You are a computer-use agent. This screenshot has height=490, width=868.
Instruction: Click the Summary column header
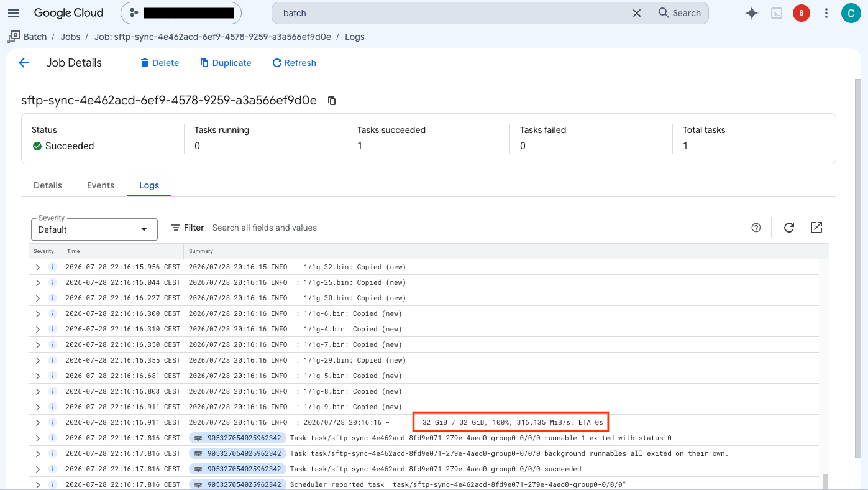click(x=201, y=251)
